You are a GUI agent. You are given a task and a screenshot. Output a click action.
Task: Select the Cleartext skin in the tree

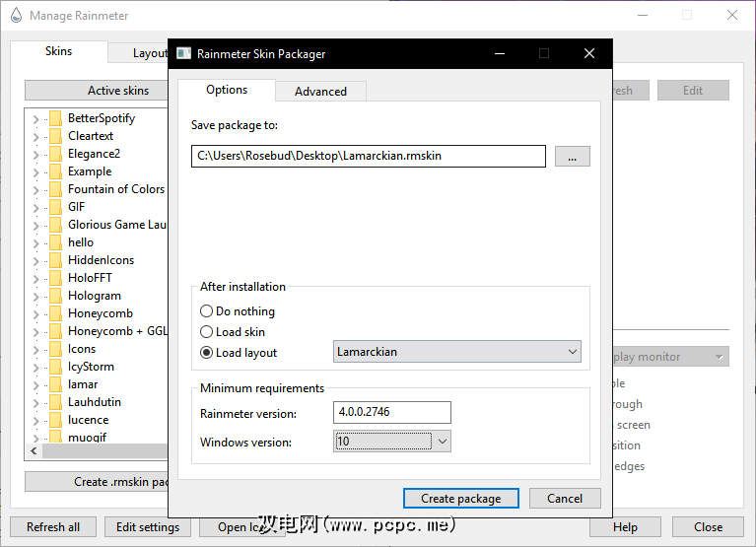[x=91, y=136]
